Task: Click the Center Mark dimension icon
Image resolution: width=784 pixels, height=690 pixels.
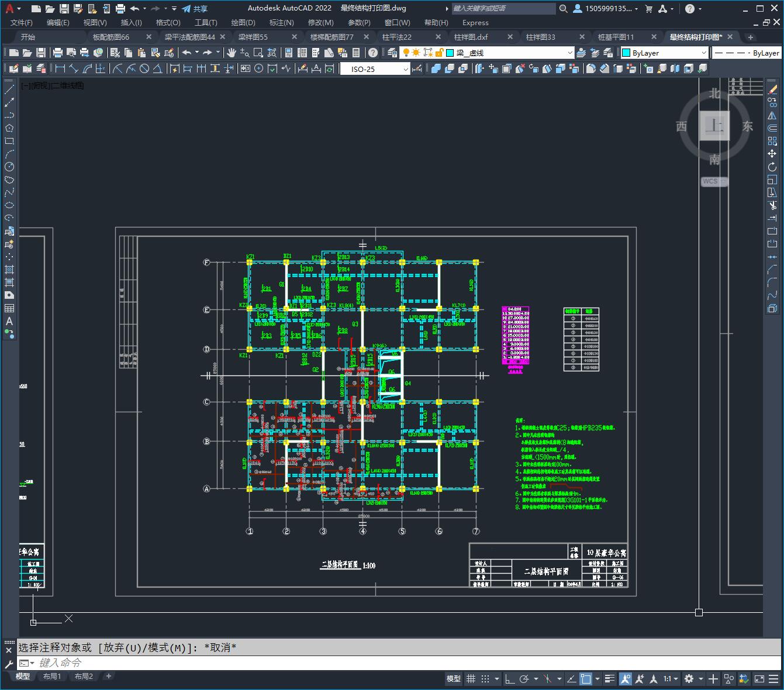Action: [259, 68]
